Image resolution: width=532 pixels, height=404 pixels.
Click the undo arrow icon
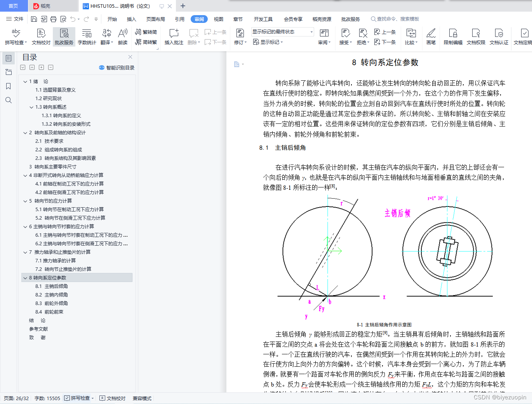click(73, 19)
